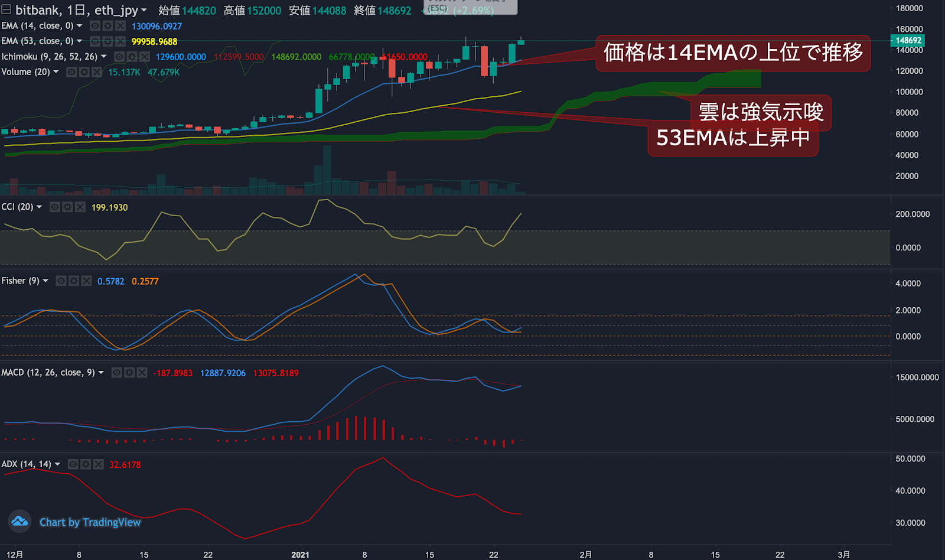
Task: Open Ichimoku indicator settings gear
Action: [132, 57]
